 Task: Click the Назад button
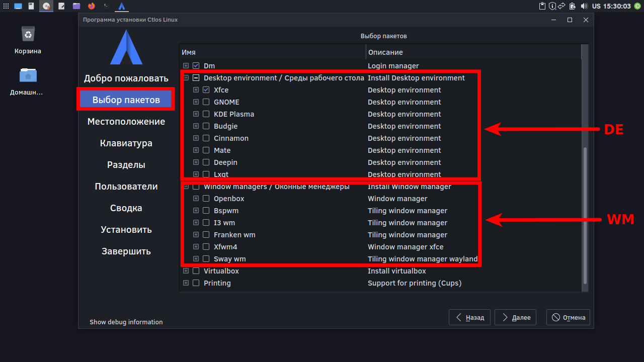469,317
